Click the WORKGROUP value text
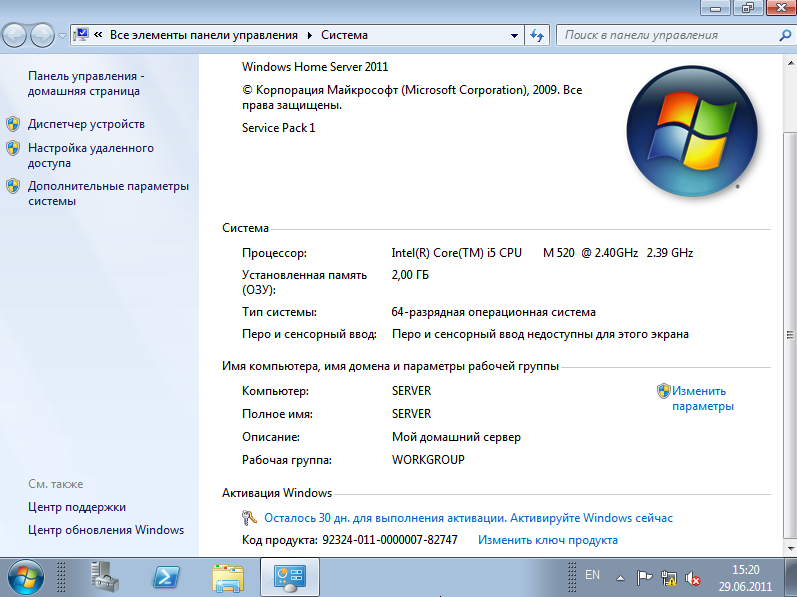 428,460
